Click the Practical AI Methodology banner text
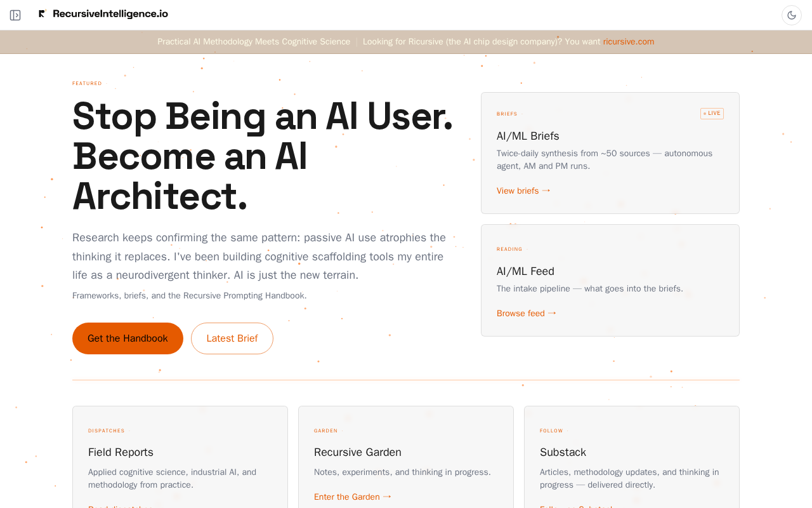Image resolution: width=812 pixels, height=508 pixels. click(254, 42)
